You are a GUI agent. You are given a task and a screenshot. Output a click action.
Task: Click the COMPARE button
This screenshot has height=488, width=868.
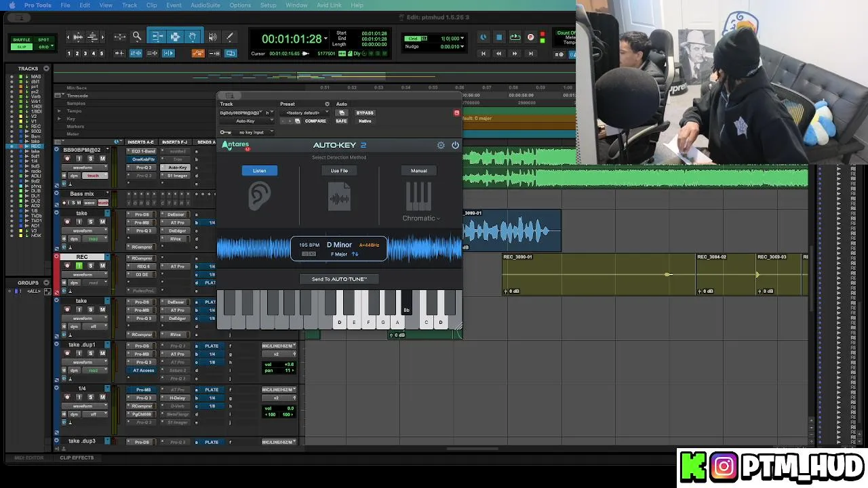[315, 121]
